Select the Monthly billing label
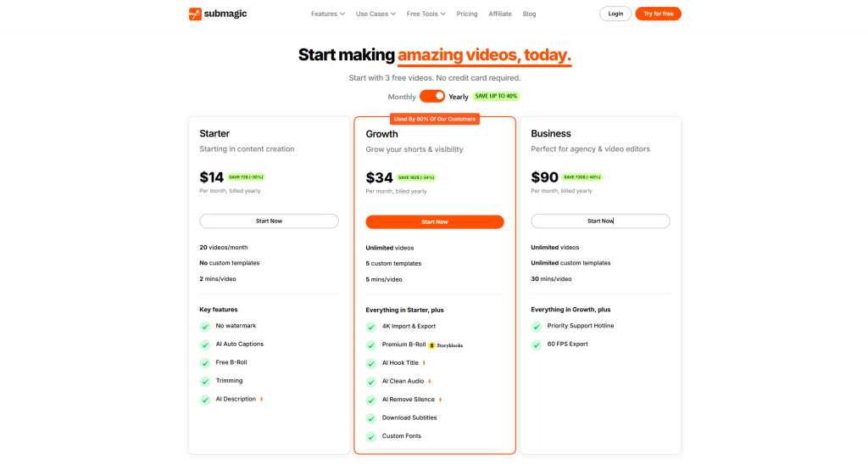 pyautogui.click(x=402, y=97)
